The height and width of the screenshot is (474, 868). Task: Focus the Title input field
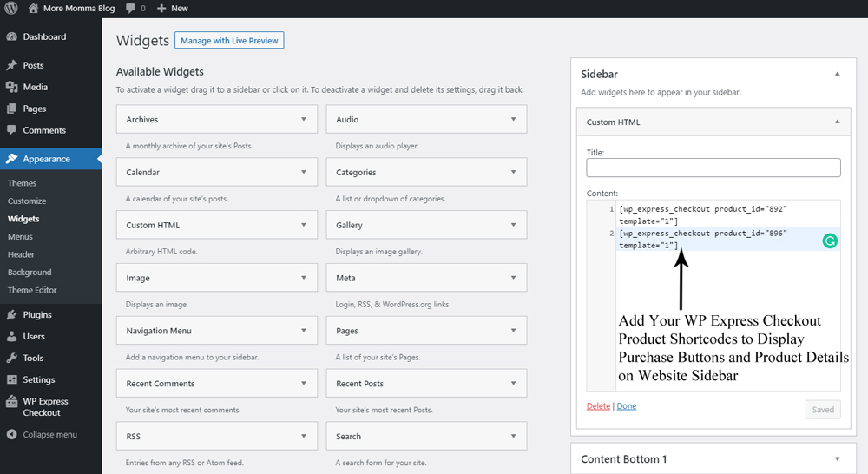tap(713, 168)
